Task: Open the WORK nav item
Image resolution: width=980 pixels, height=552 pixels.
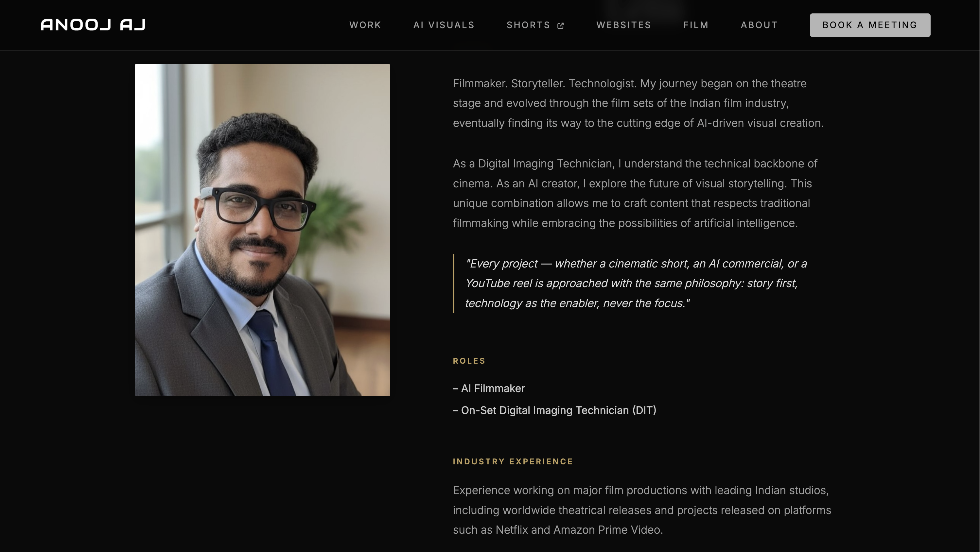Action: 365,25
